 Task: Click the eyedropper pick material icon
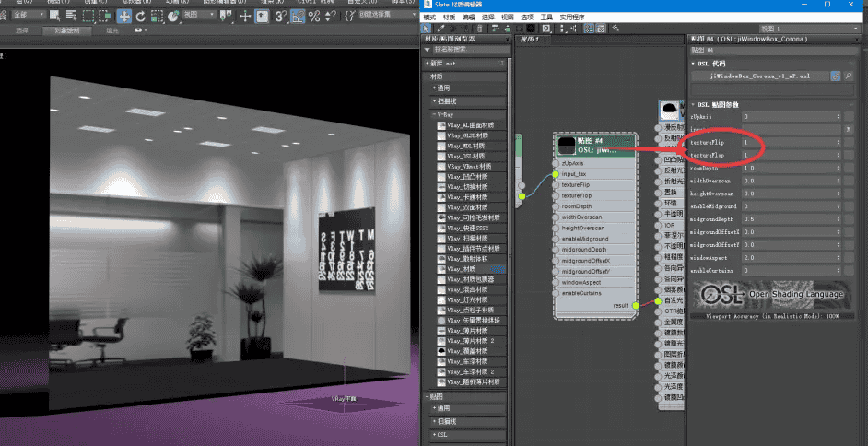pyautogui.click(x=441, y=29)
